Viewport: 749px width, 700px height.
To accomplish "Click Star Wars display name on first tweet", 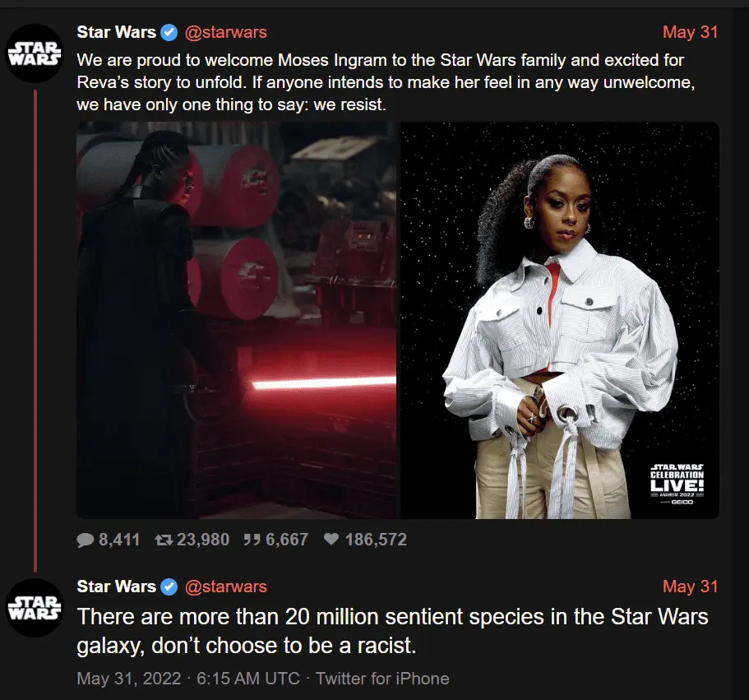I will point(117,33).
